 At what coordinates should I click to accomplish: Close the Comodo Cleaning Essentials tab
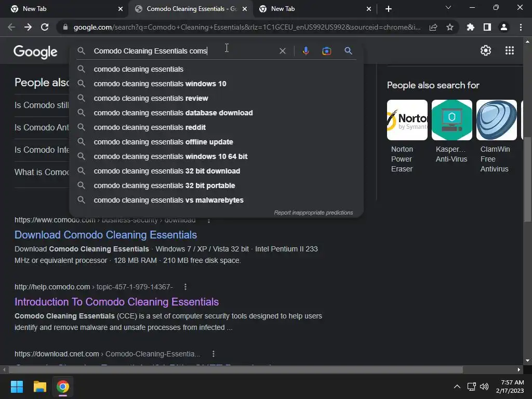click(x=245, y=9)
